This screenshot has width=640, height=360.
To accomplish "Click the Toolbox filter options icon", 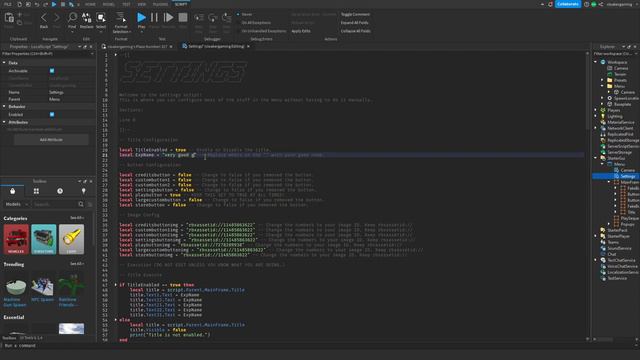I will (x=90, y=204).
